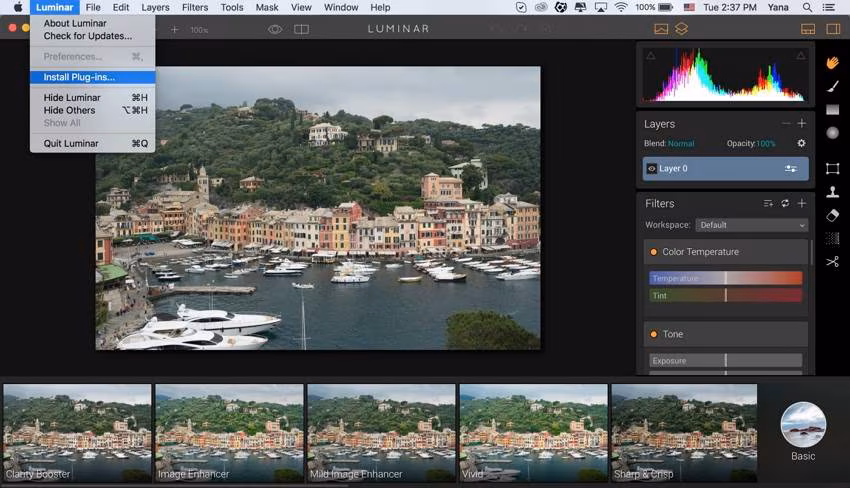Choose Quit Luminar
This screenshot has height=488, width=850.
pos(93,144)
